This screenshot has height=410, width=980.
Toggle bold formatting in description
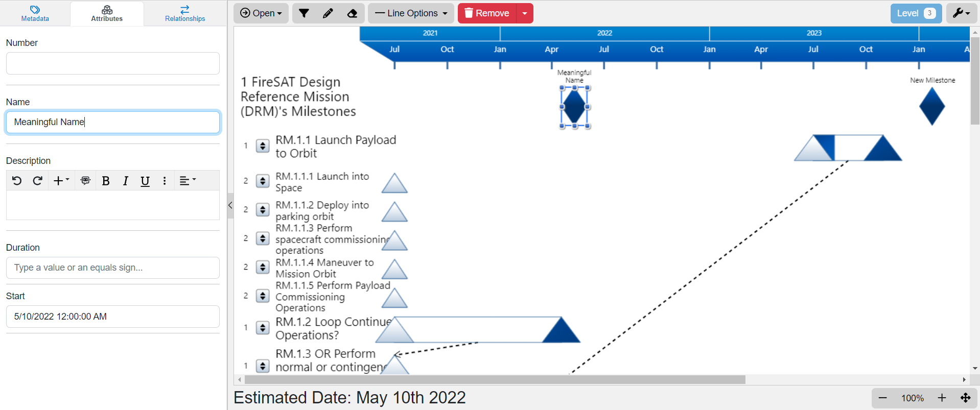coord(106,181)
